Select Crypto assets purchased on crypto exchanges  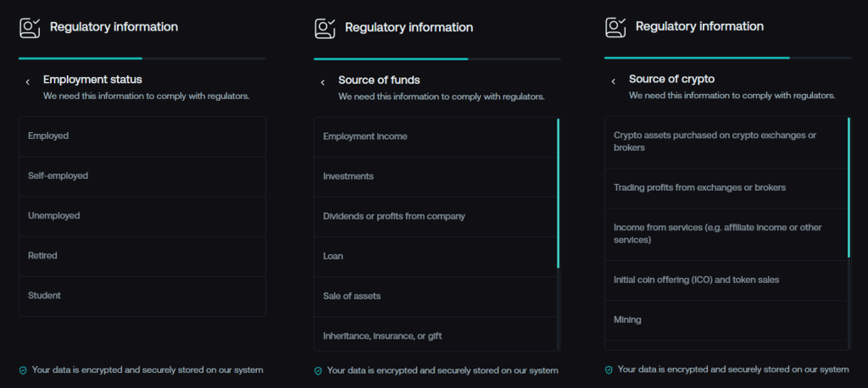[x=726, y=142]
